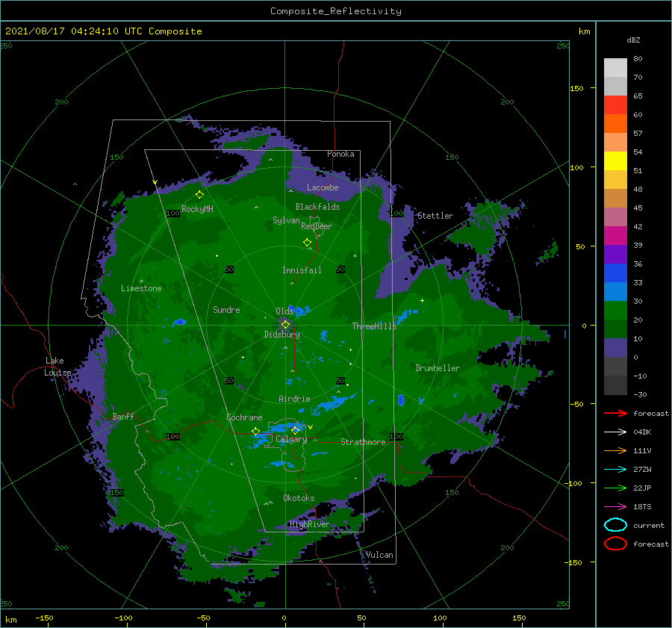Click the Blackfalds label

pos(317,207)
